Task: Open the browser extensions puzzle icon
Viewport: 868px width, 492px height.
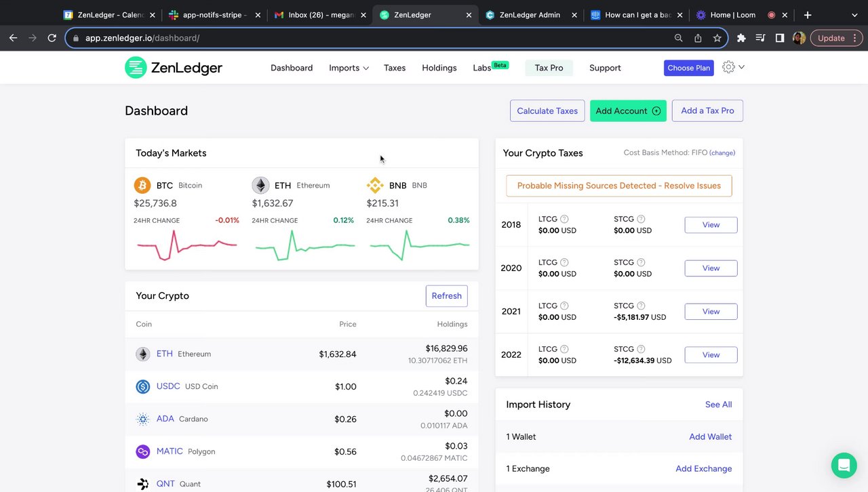Action: (x=741, y=38)
